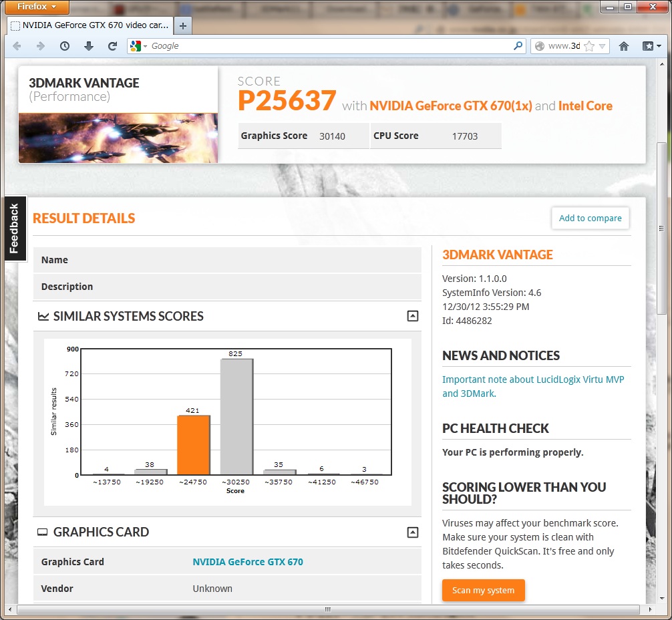
Task: Bookmark this page with the star icon
Action: pos(589,46)
